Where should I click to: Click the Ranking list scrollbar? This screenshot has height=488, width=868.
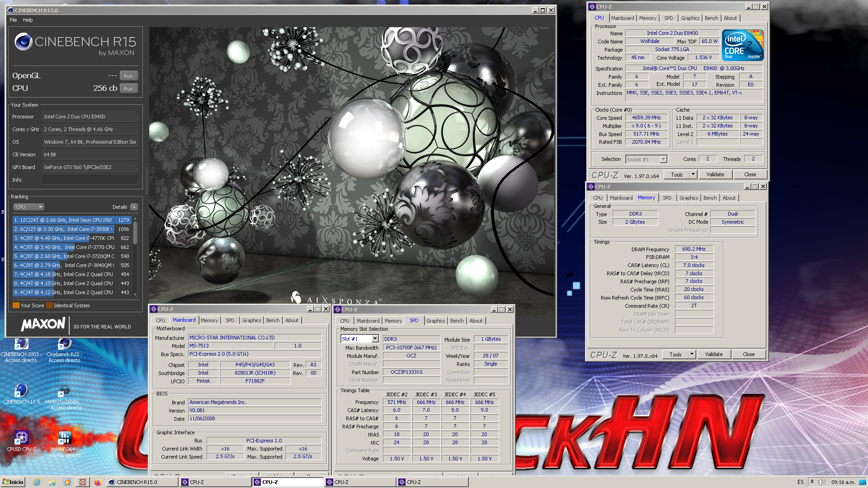tap(135, 257)
